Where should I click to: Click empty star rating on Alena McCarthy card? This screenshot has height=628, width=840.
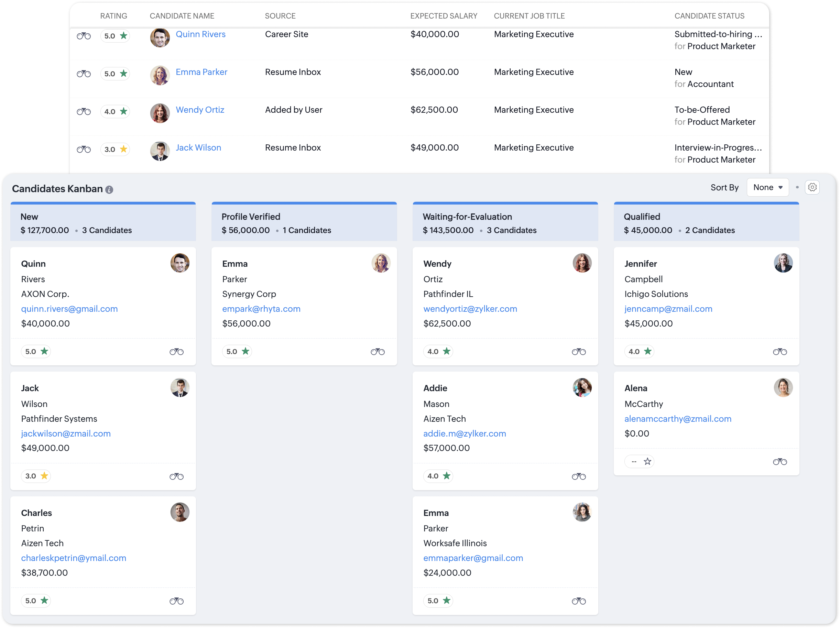647,462
